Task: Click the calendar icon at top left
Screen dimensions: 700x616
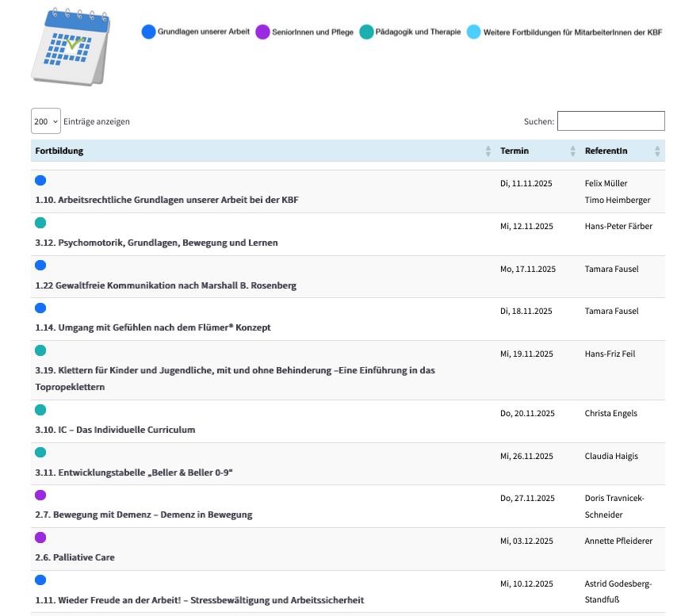Action: pos(71,47)
